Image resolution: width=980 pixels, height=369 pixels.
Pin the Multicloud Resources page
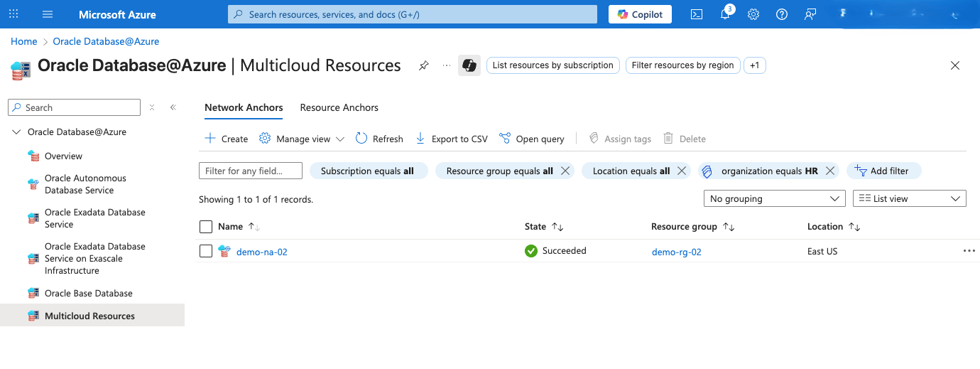click(424, 65)
